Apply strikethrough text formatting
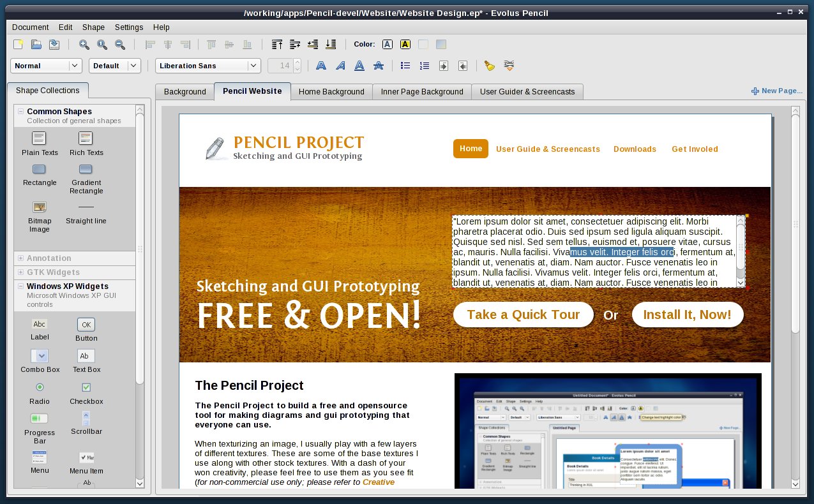Viewport: 814px width, 504px height. tap(379, 66)
